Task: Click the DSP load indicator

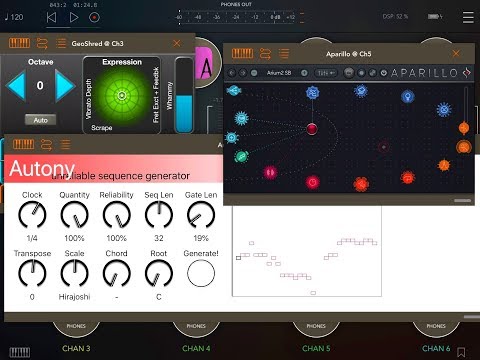Action: pos(395,16)
